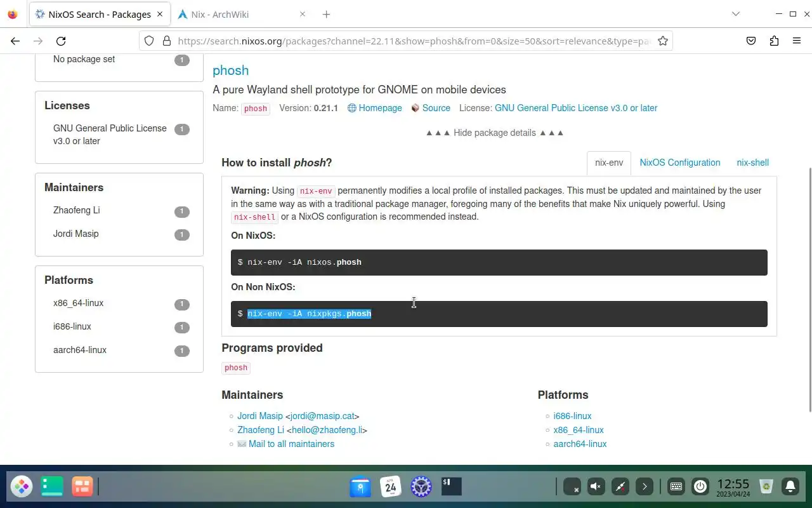Viewport: 812px width, 508px height.
Task: Open multitasking view orange icon
Action: click(x=82, y=486)
